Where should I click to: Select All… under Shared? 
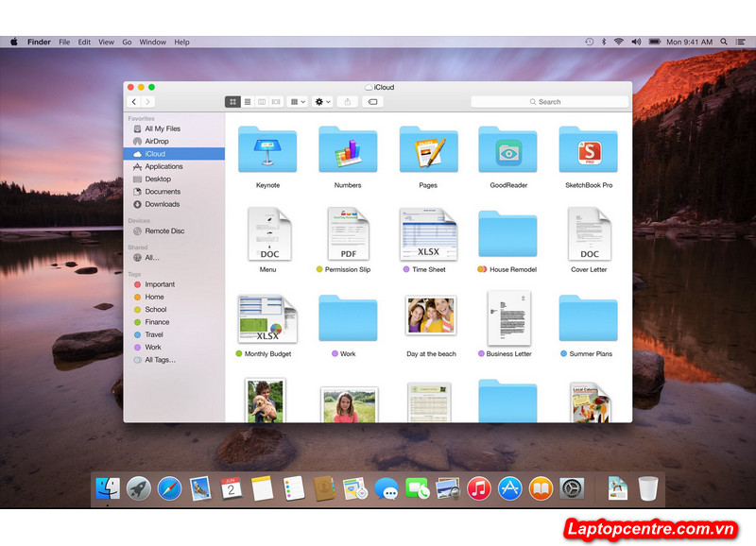[x=174, y=257]
